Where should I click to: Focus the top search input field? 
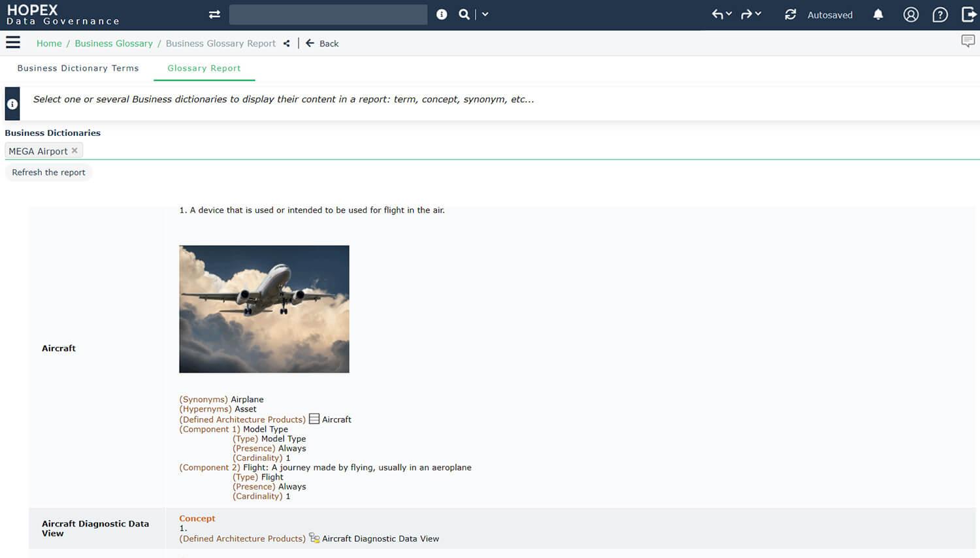tap(328, 14)
